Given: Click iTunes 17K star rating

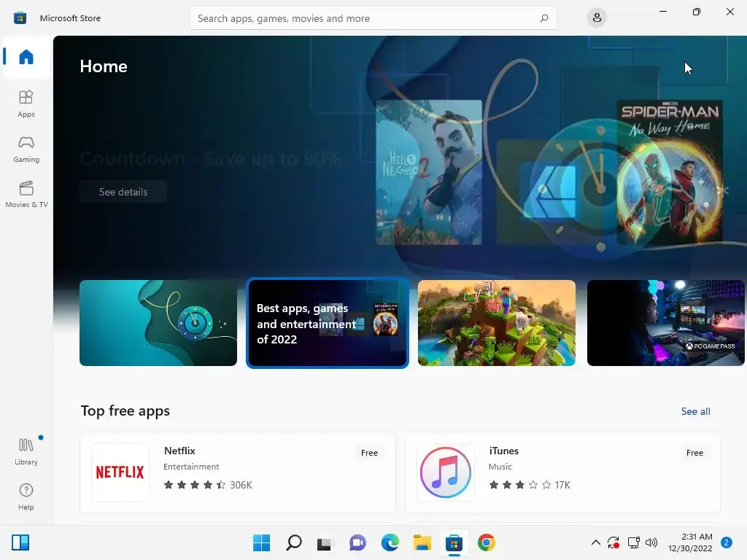Looking at the screenshot, I should pyautogui.click(x=530, y=485).
